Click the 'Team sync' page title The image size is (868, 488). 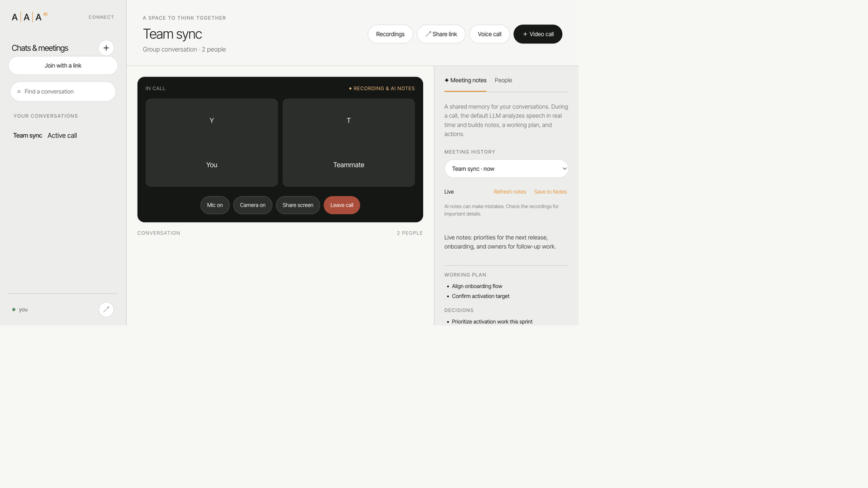point(172,34)
